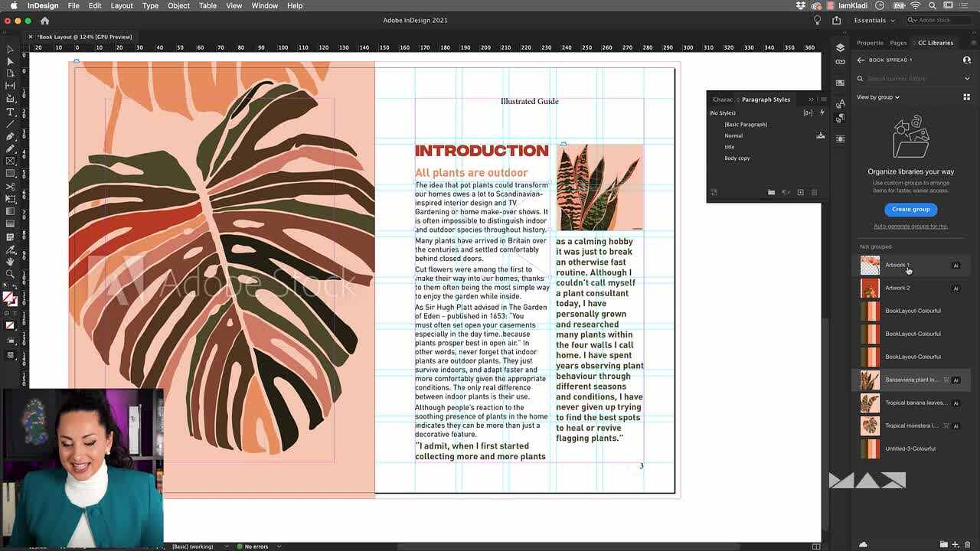This screenshot has height=551, width=980.
Task: Click the Create group button
Action: click(910, 209)
